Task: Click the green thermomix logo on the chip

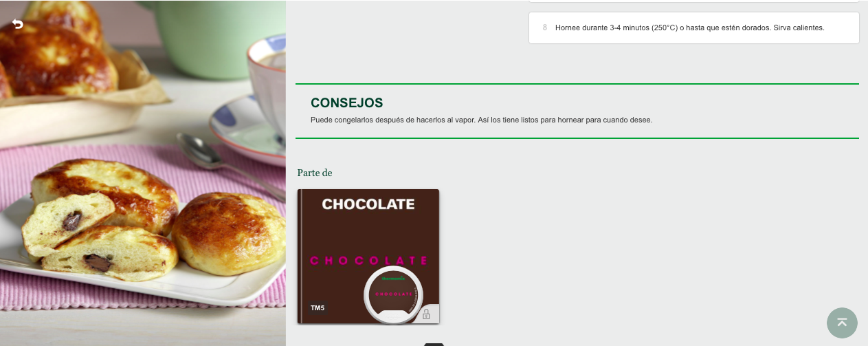Action: click(393, 279)
